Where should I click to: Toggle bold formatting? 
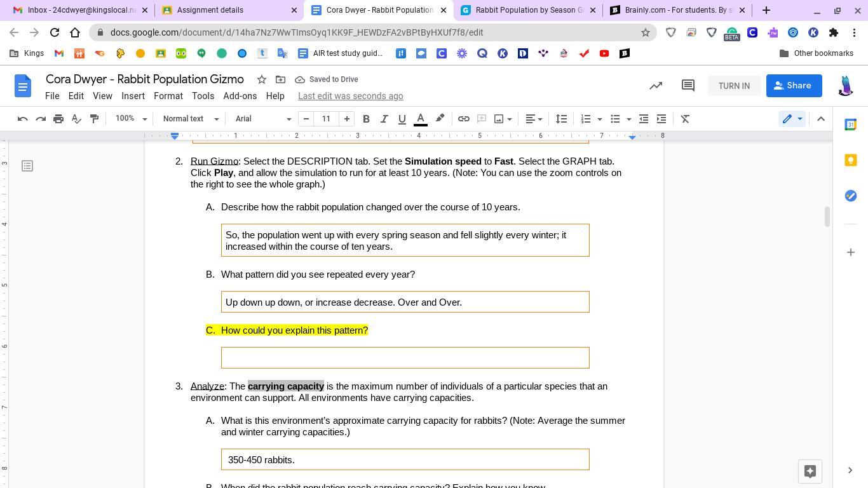(366, 119)
